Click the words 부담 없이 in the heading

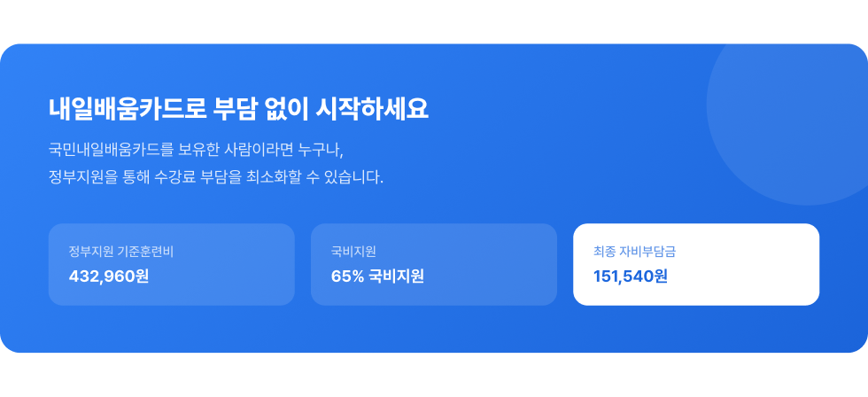tap(256, 109)
